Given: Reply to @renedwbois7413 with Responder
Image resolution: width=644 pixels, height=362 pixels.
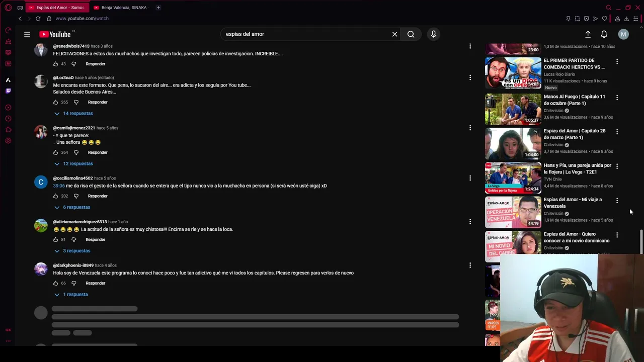Looking at the screenshot, I should [x=96, y=64].
